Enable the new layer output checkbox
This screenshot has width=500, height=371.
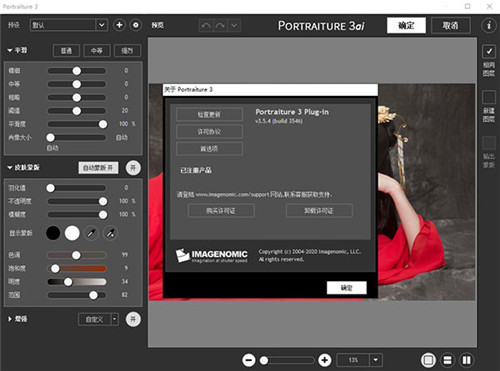coord(489,97)
